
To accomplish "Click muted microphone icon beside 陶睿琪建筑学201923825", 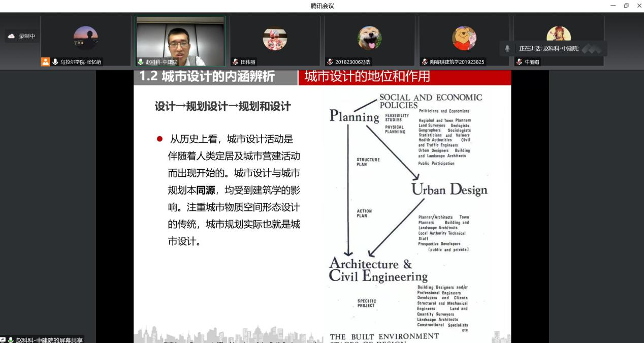I will [425, 62].
